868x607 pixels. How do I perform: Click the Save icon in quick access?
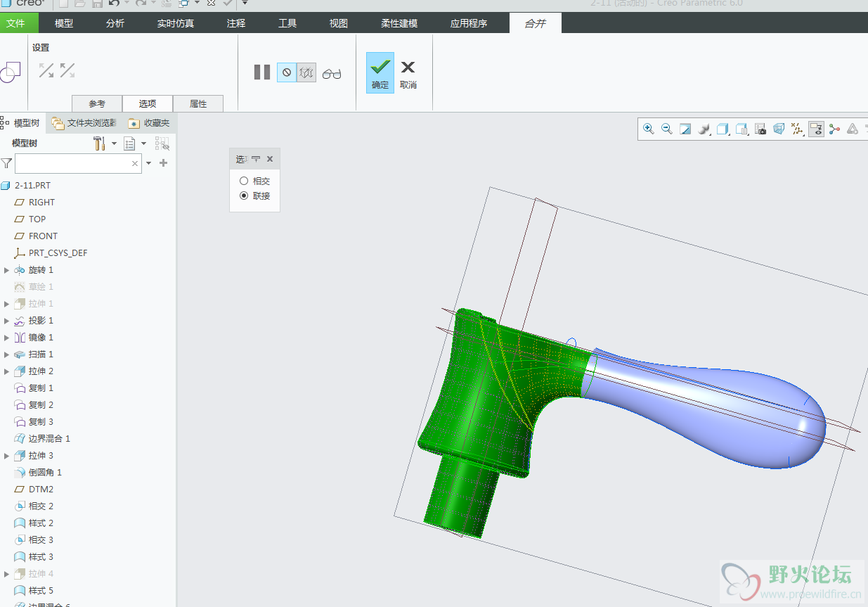(97, 4)
